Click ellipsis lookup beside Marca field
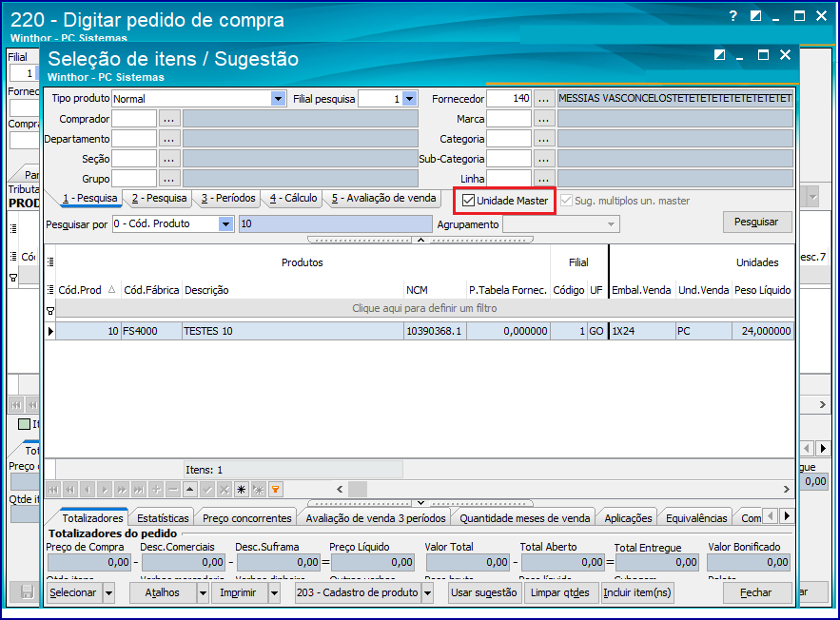Screen dimensions: 840x620 coord(543,119)
